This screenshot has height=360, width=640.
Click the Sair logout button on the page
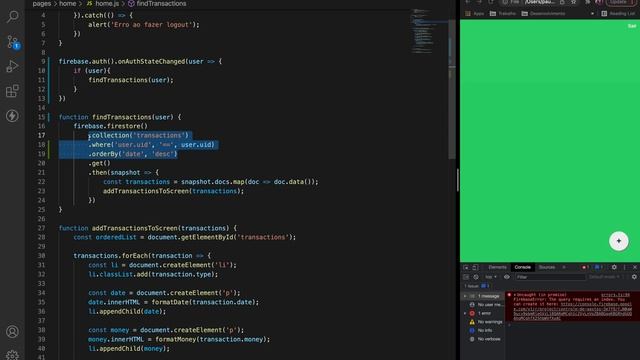(x=632, y=26)
